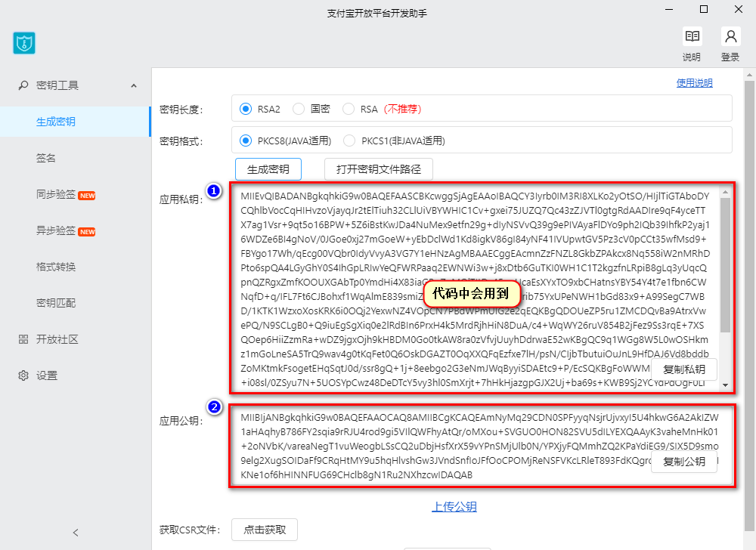
Task: Click the blue shield app logo
Action: coord(24,43)
